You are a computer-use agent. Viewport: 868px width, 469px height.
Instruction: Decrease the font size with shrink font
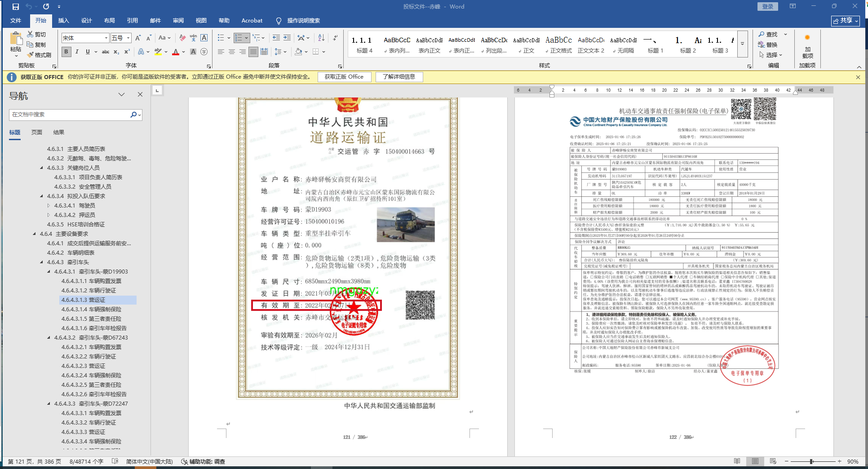coord(149,38)
